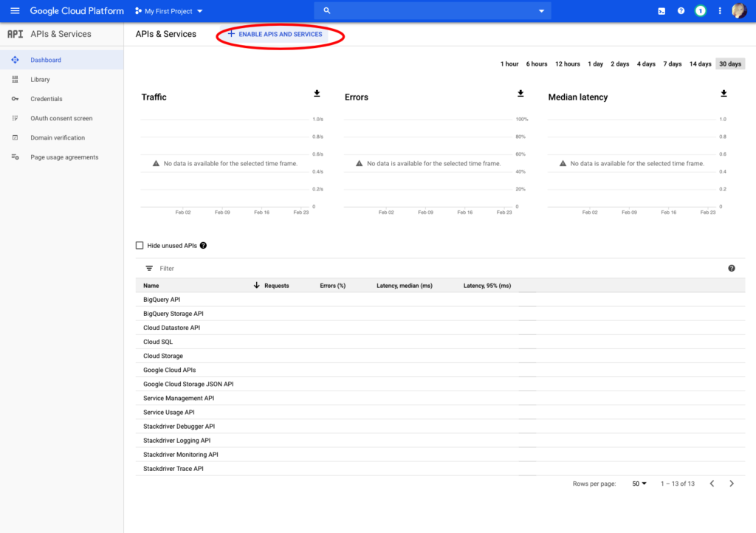Click Enable APIs and Services button

pos(275,34)
